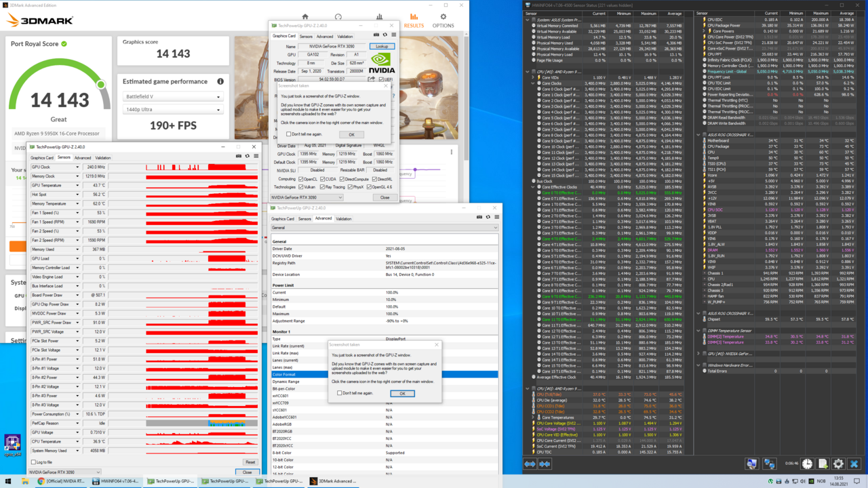The width and height of the screenshot is (868, 488).
Task: Toggle the UEFI checkbox in GPU-Z
Action: [380, 79]
